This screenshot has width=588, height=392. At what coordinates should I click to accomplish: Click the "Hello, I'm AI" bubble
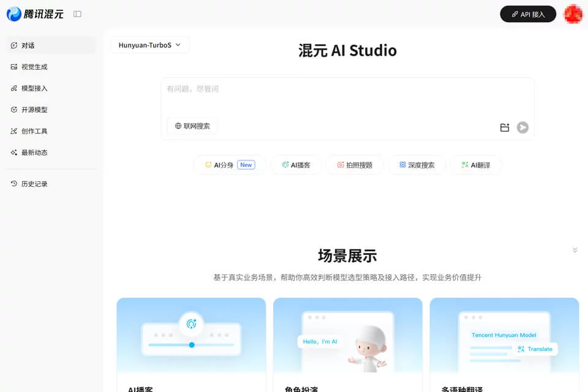coord(320,341)
